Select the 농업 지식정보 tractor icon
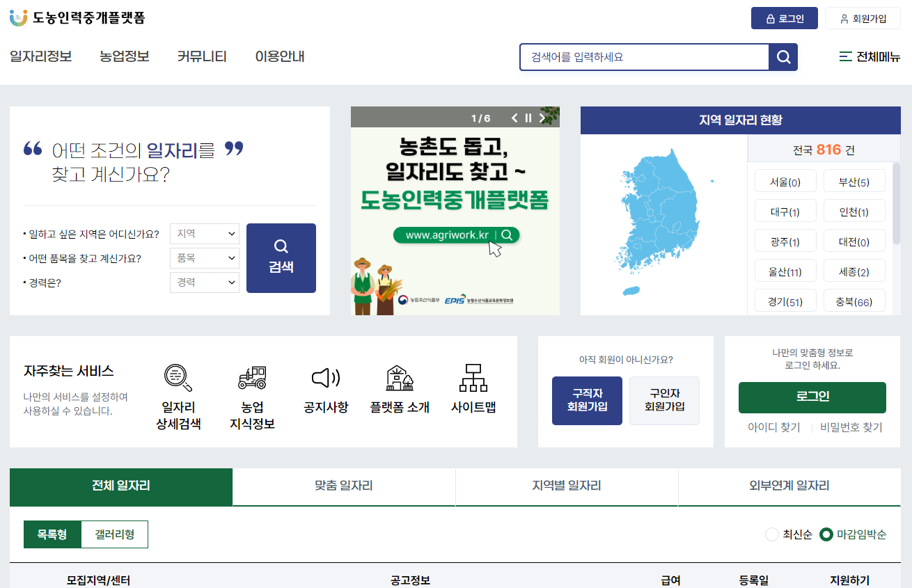The width and height of the screenshot is (912, 588). (x=251, y=378)
